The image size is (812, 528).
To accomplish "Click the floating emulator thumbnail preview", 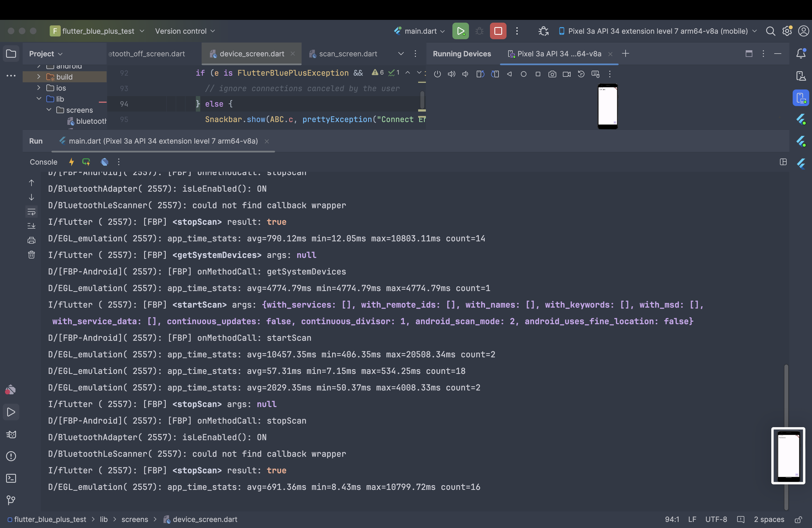I will (x=788, y=455).
